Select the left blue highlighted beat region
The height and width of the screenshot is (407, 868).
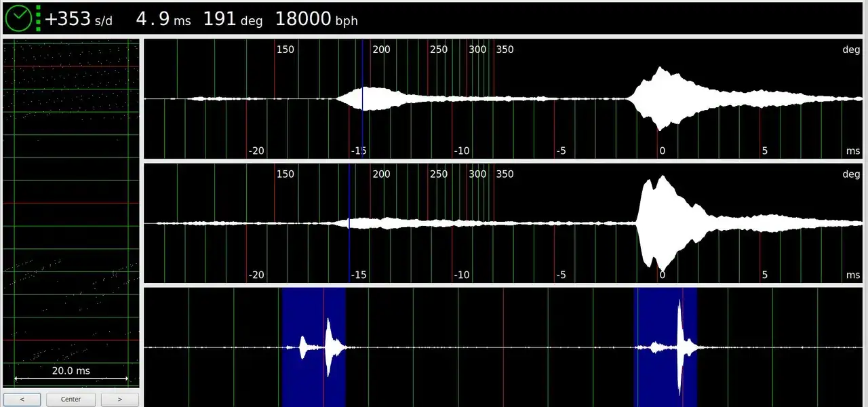click(313, 347)
